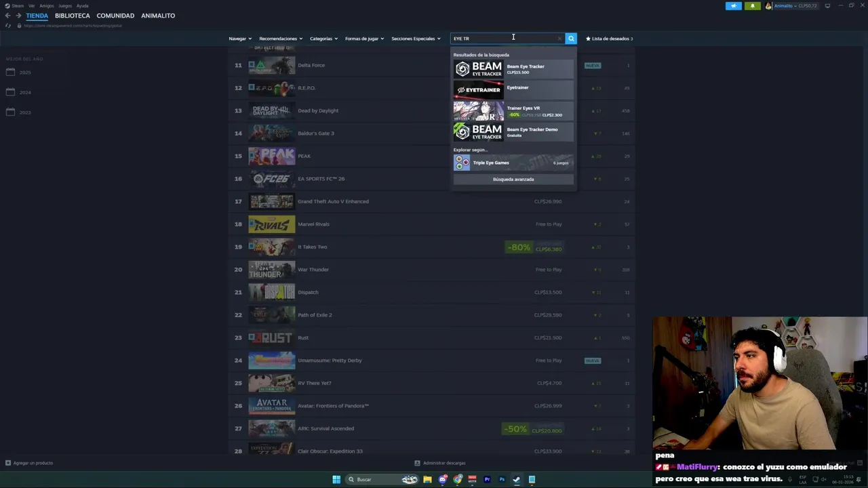
Task: Go back with the left arrow
Action: pos(7,16)
